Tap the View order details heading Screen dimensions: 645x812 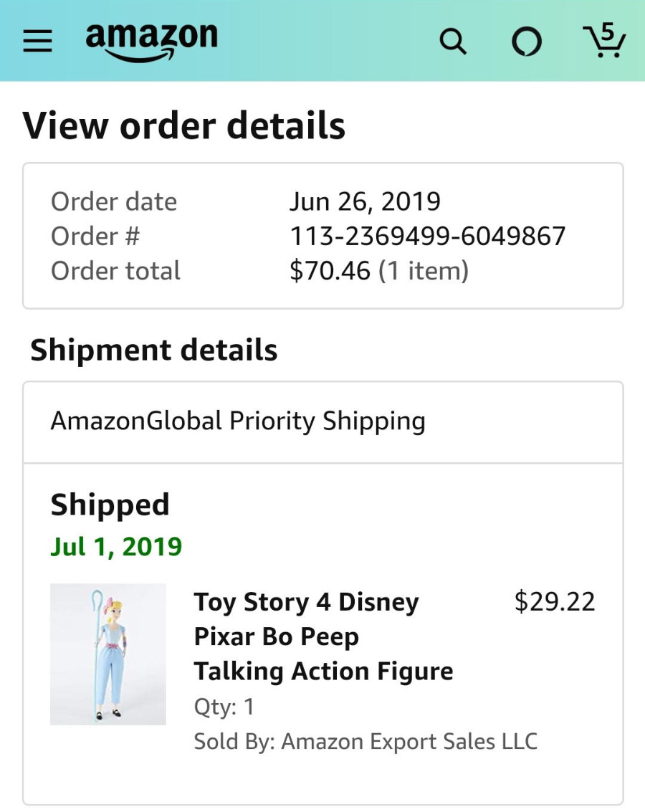point(184,126)
